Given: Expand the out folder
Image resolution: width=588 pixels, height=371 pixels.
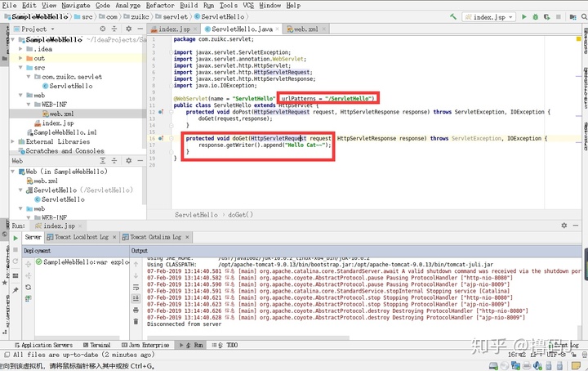Looking at the screenshot, I should coord(20,58).
